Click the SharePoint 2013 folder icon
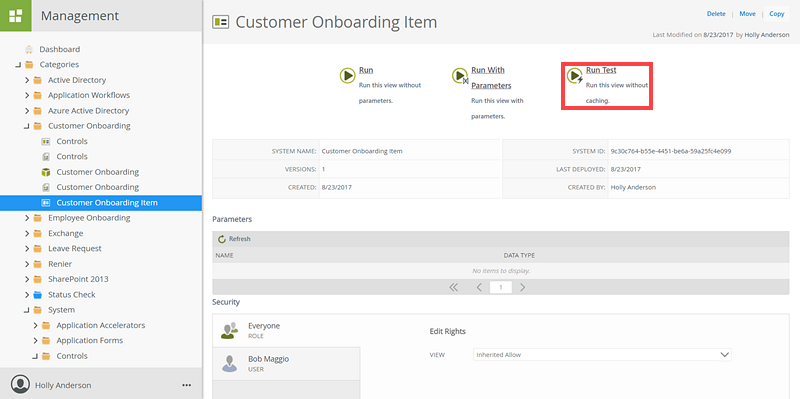Screen dimensions: 800x399 tap(37, 279)
